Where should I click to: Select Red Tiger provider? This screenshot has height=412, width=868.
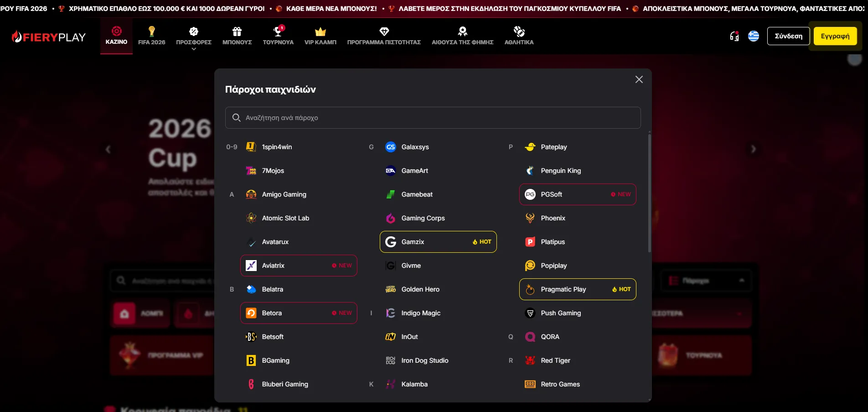click(578, 360)
